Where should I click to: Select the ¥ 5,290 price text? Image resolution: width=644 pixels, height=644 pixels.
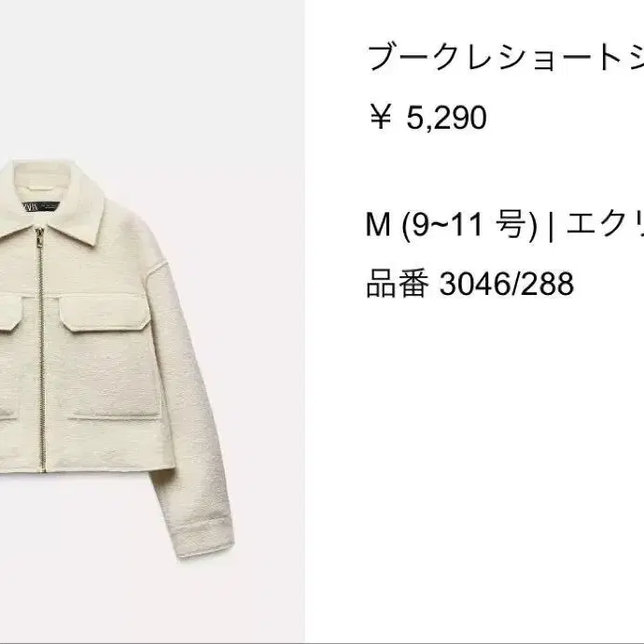pos(428,118)
